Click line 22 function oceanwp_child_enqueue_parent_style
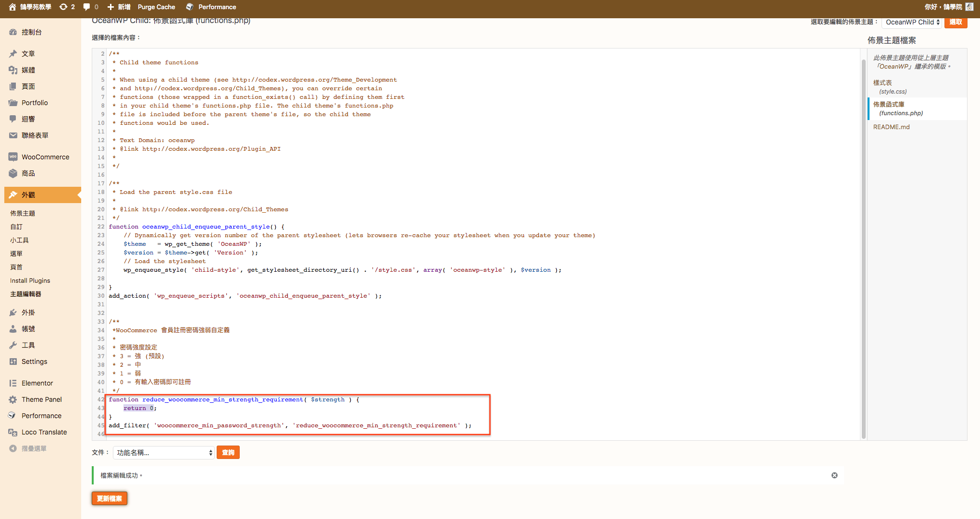 pyautogui.click(x=196, y=227)
